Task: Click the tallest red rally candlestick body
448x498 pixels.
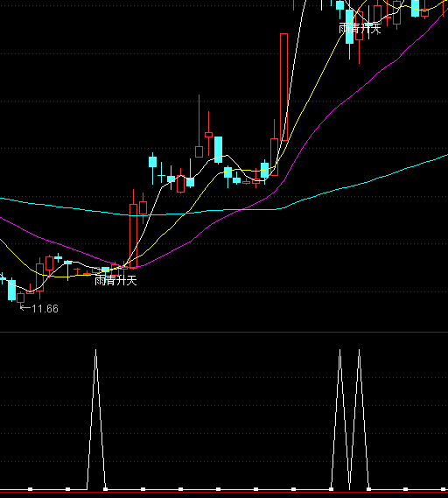Action: [x=283, y=87]
